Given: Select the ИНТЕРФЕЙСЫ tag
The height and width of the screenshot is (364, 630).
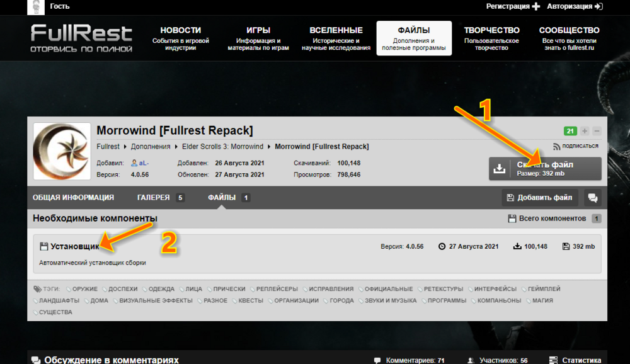Looking at the screenshot, I should (495, 289).
